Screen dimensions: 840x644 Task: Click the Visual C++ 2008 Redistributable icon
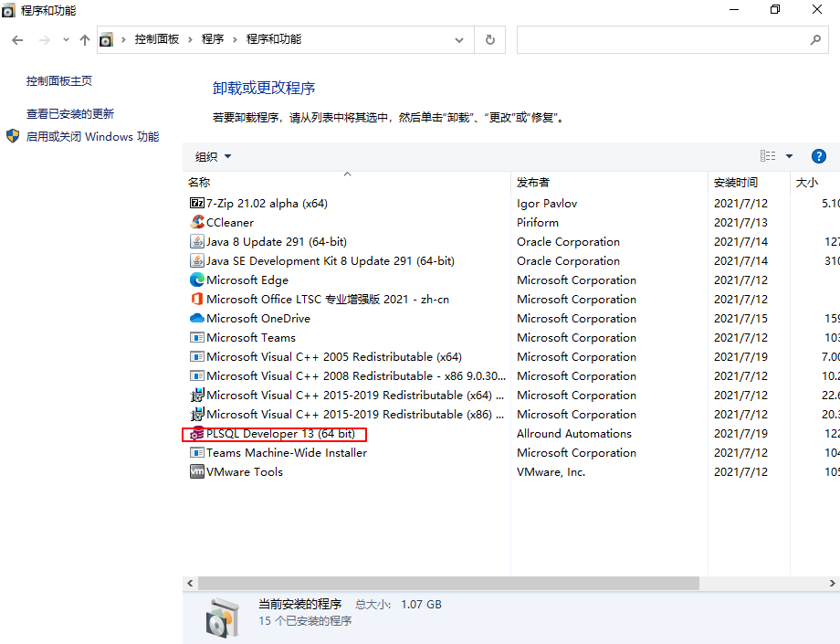point(197,376)
